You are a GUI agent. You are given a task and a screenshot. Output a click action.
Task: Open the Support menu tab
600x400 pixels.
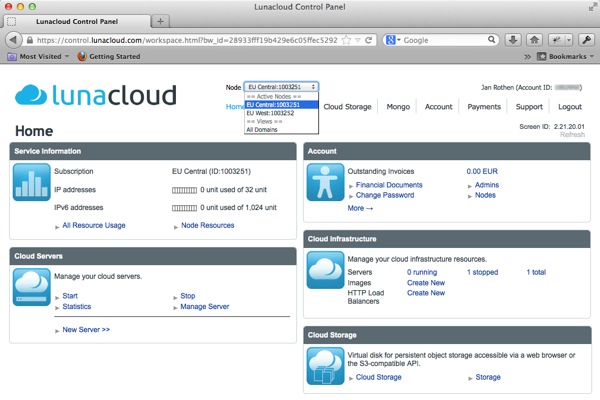(x=529, y=107)
